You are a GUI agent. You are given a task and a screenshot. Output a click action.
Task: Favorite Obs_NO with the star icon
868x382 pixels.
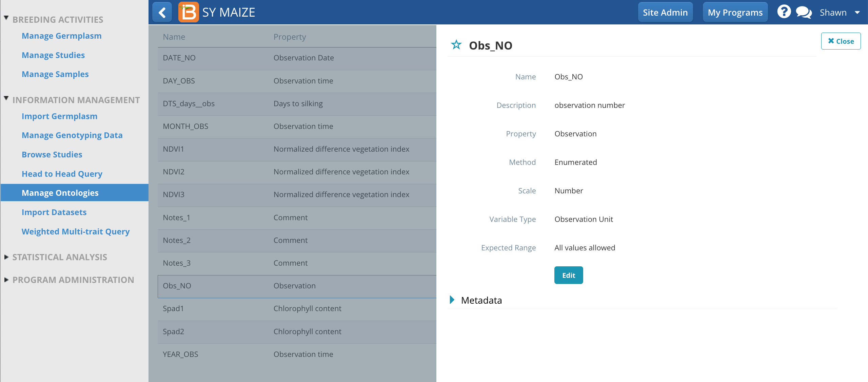pos(456,45)
